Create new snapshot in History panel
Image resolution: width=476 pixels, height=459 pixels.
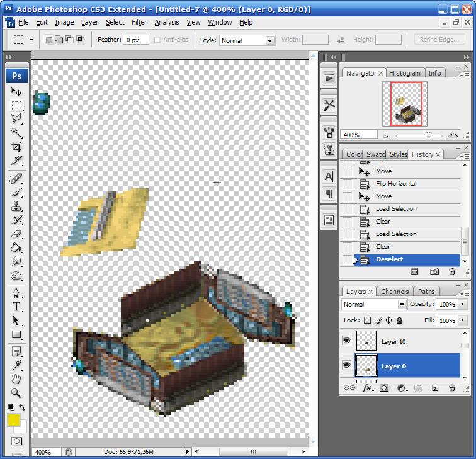(434, 271)
